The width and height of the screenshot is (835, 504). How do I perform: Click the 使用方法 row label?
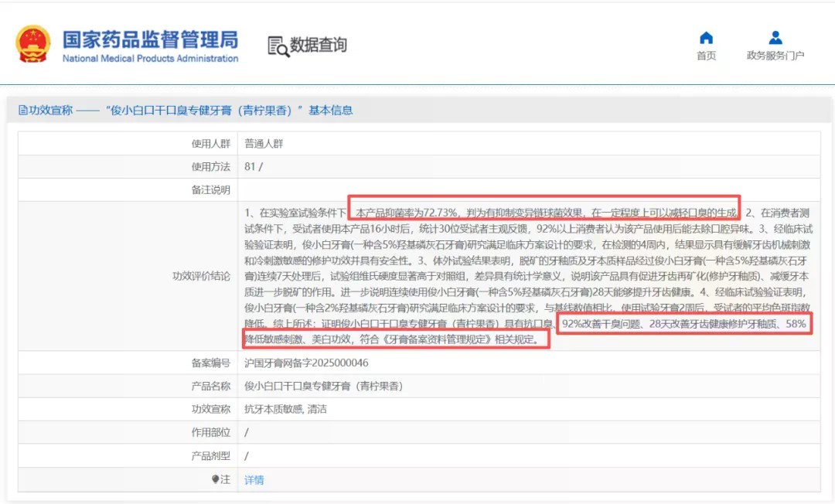(211, 166)
